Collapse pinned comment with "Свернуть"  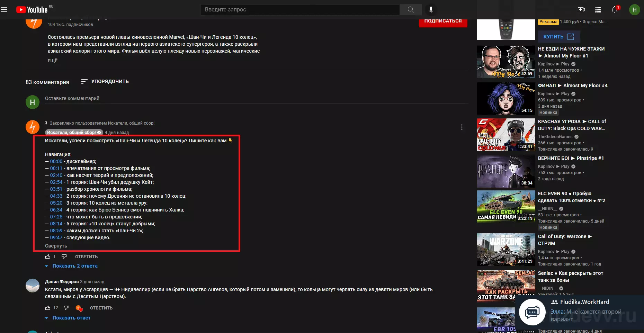tap(56, 246)
